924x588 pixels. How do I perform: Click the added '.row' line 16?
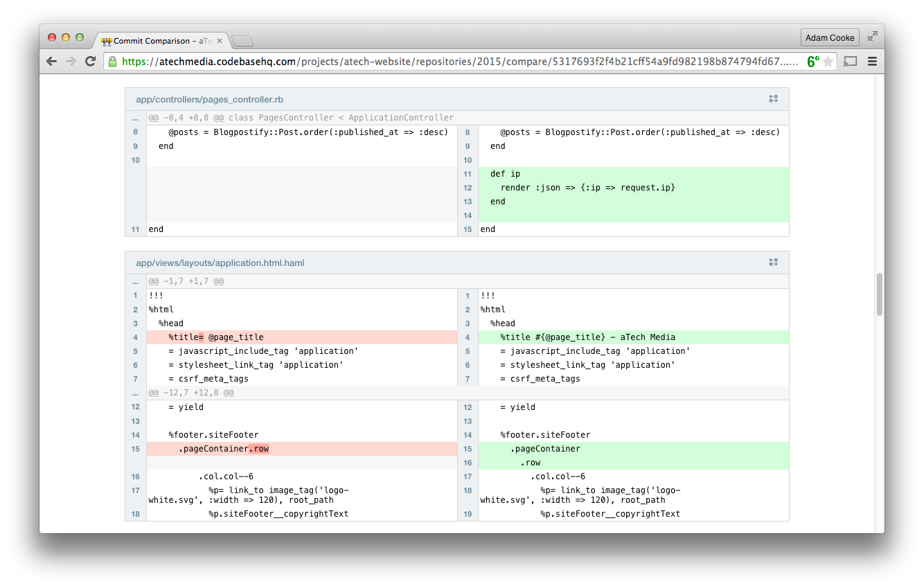[633, 463]
